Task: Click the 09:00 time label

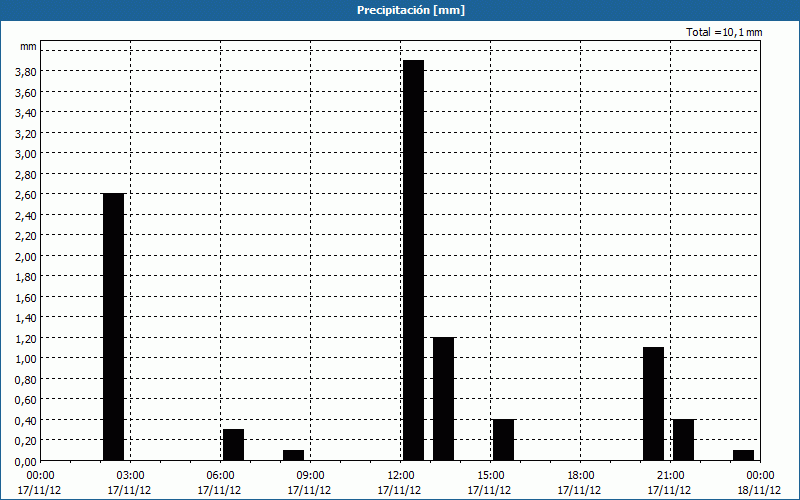Action: coord(311,476)
